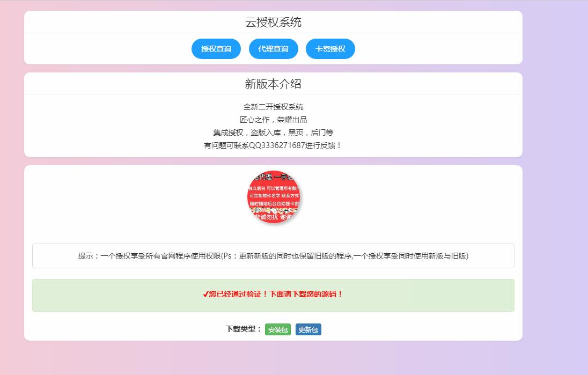Screen dimensions: 588x375
Task: Click the blue 更新包 update package button
Action: tap(308, 329)
